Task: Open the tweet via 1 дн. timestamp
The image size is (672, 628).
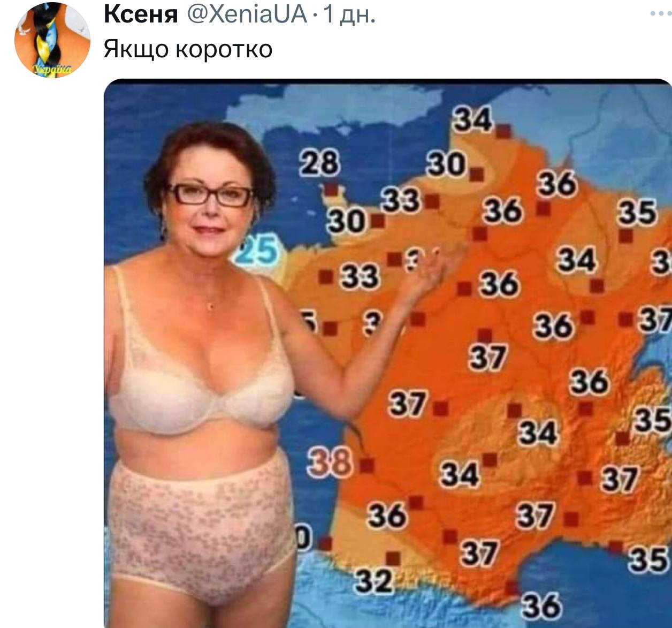Action: (349, 14)
